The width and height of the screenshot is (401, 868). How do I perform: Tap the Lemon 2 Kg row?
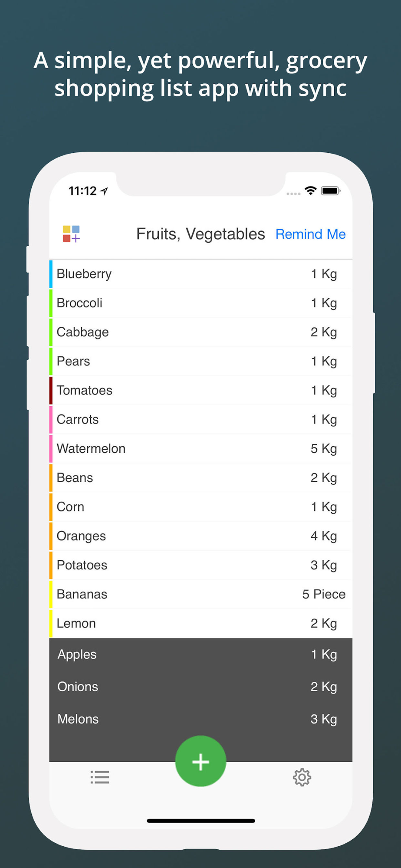coord(200,623)
